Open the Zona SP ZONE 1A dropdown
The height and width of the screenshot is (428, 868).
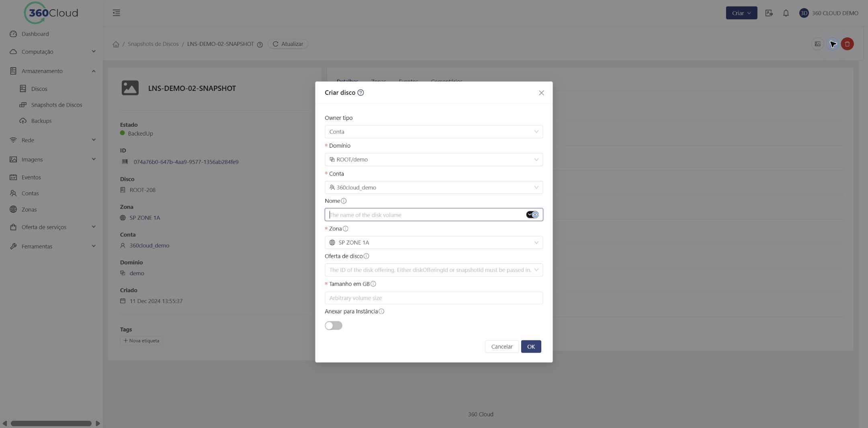point(434,243)
